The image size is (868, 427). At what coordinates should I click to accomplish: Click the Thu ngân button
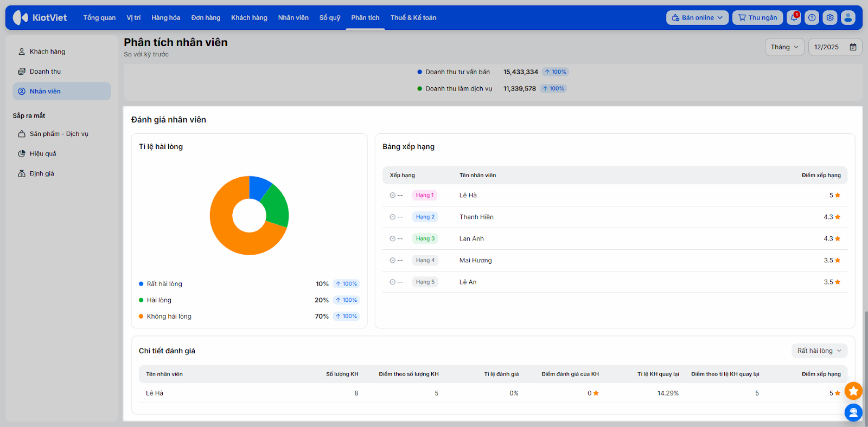pos(757,18)
